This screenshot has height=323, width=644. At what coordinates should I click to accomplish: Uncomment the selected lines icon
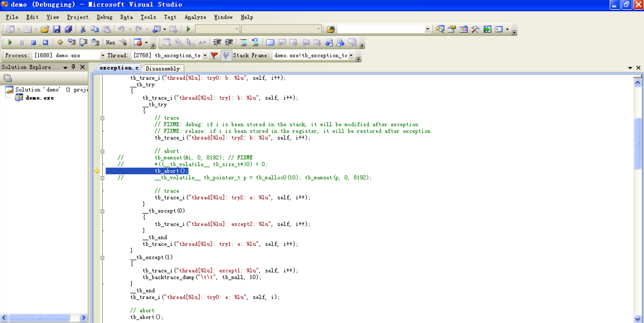[255, 42]
